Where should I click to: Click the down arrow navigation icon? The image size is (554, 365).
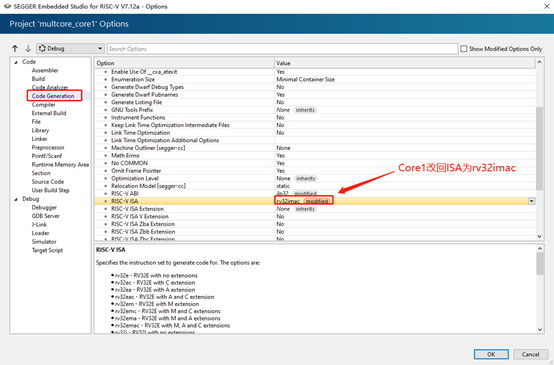click(x=28, y=48)
